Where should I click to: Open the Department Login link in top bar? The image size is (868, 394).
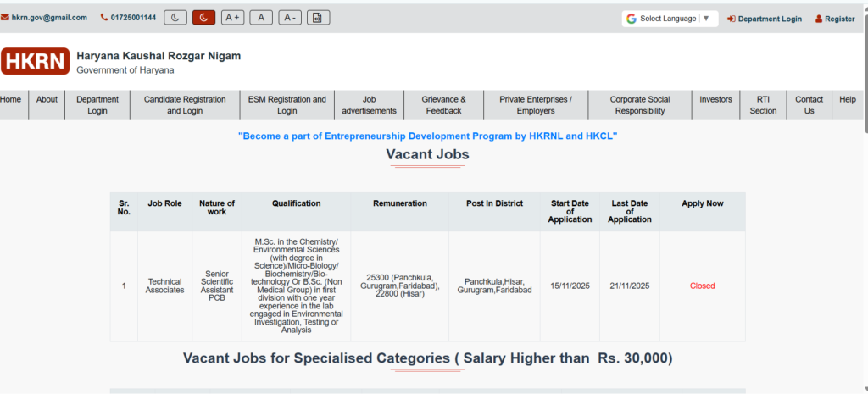770,19
